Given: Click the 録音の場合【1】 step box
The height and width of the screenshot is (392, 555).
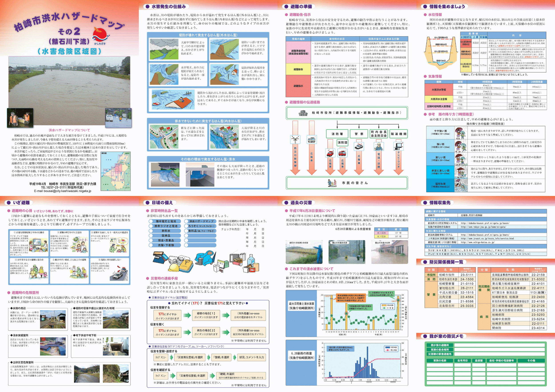Looking at the screenshot, I should pos(206,315).
